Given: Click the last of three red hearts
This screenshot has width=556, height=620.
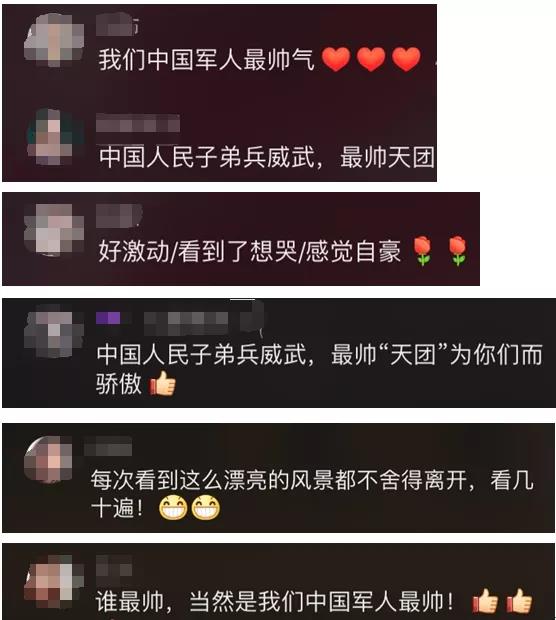Looking at the screenshot, I should (x=406, y=59).
